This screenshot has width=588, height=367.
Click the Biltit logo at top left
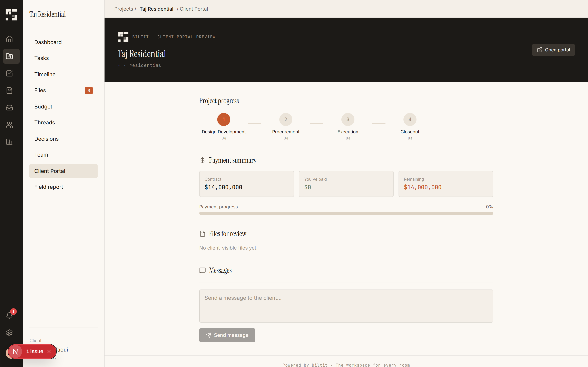[11, 14]
